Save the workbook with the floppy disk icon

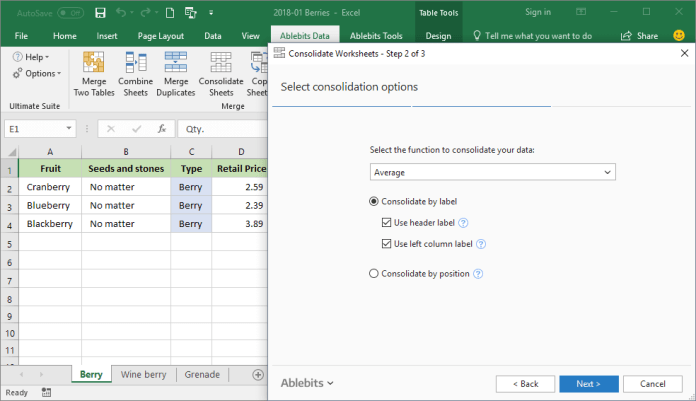pyautogui.click(x=100, y=13)
